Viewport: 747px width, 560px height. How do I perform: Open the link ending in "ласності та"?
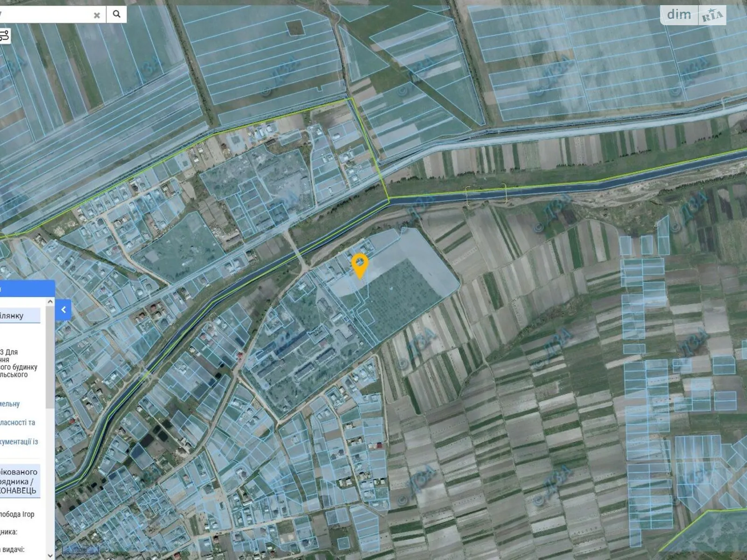pos(18,422)
